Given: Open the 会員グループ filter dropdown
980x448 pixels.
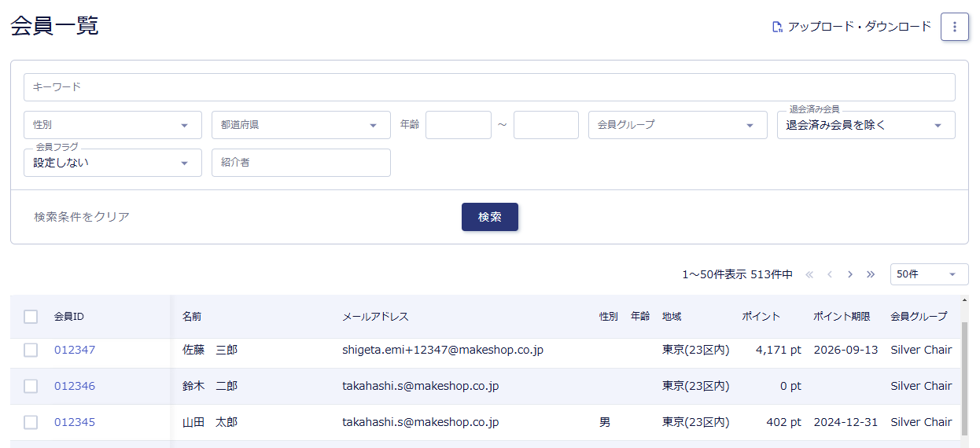Looking at the screenshot, I should coord(677,125).
